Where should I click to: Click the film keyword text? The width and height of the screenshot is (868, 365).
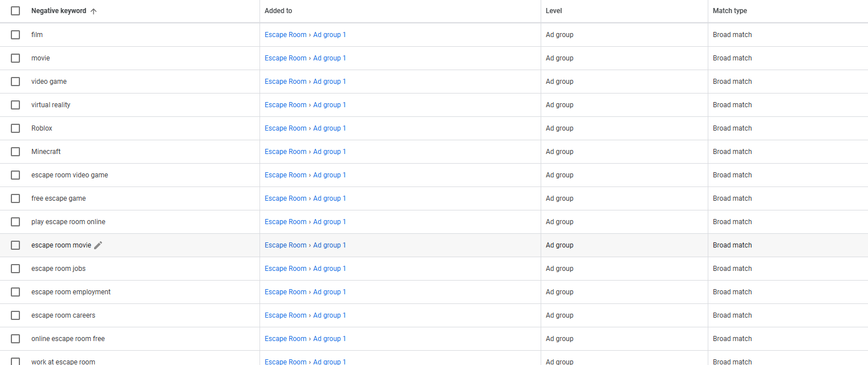(37, 35)
